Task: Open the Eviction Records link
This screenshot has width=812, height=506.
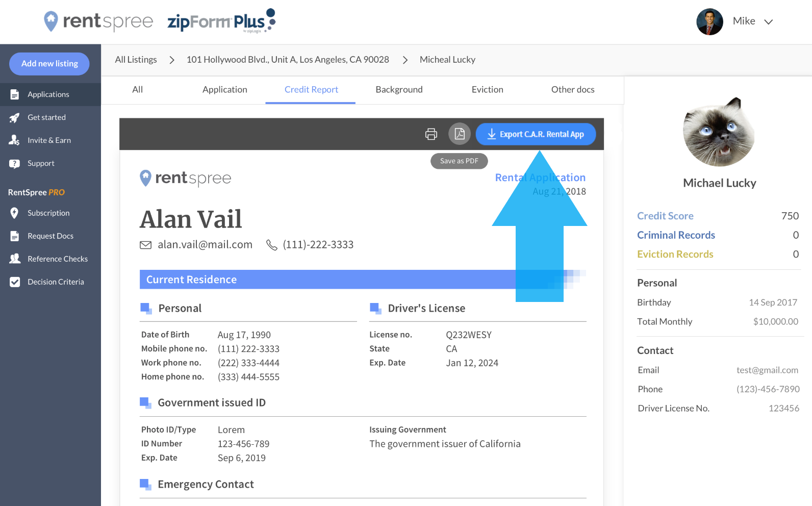Action: click(x=675, y=254)
